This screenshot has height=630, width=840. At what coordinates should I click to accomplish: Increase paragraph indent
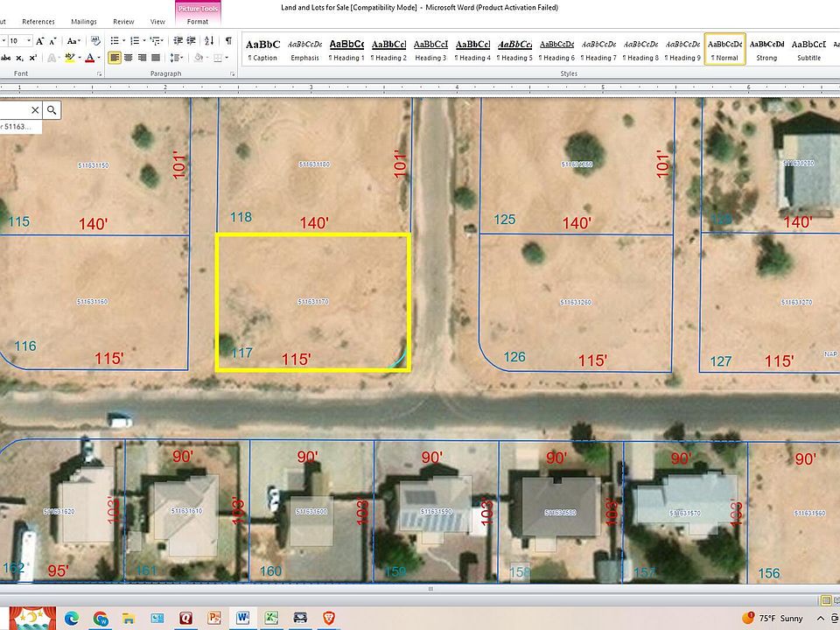pyautogui.click(x=192, y=41)
